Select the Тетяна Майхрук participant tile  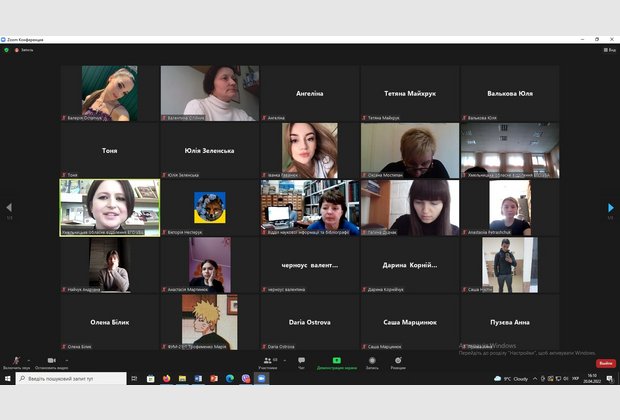(410, 93)
